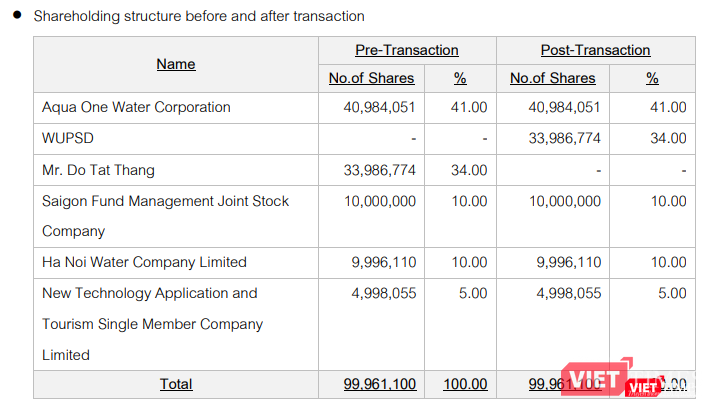Select the WUPSD shareholder name cell

point(68,138)
